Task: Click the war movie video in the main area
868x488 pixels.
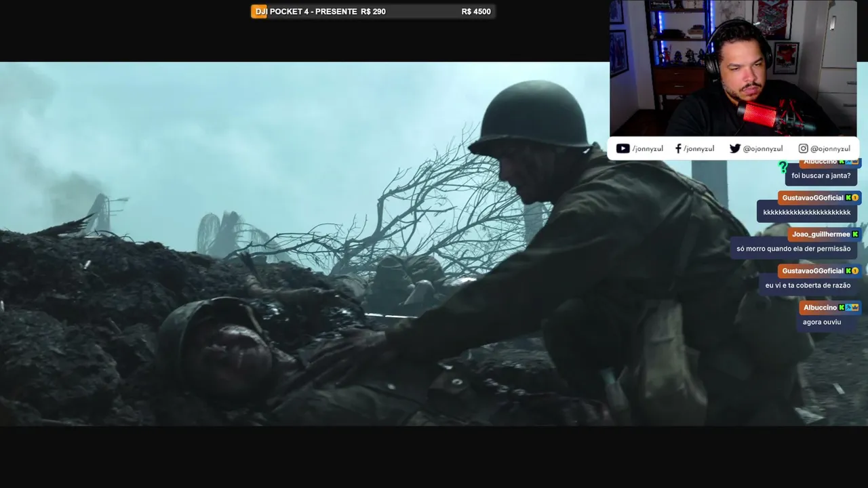Action: [x=434, y=244]
